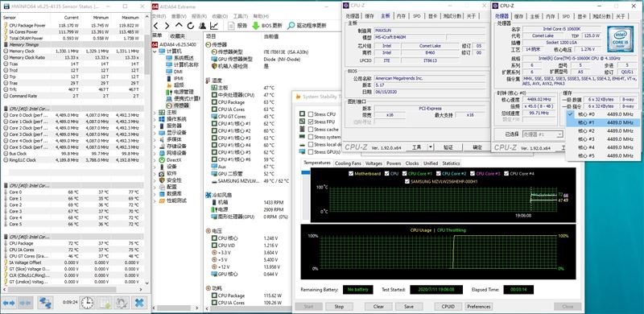
Task: Click AIDA64 graph chart toolbar icon
Action: 214,26
